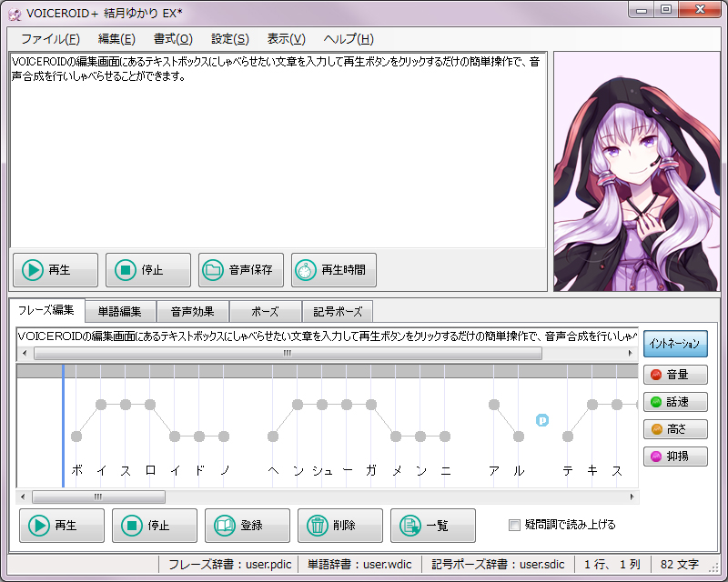Select the pitch point above シュ
This screenshot has height=582, width=728.
322,405
